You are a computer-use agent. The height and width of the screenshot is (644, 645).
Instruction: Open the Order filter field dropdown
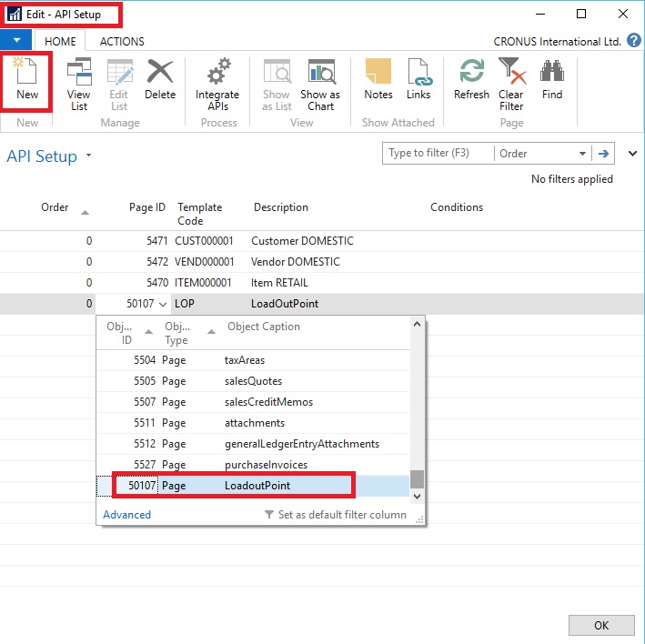pos(582,154)
